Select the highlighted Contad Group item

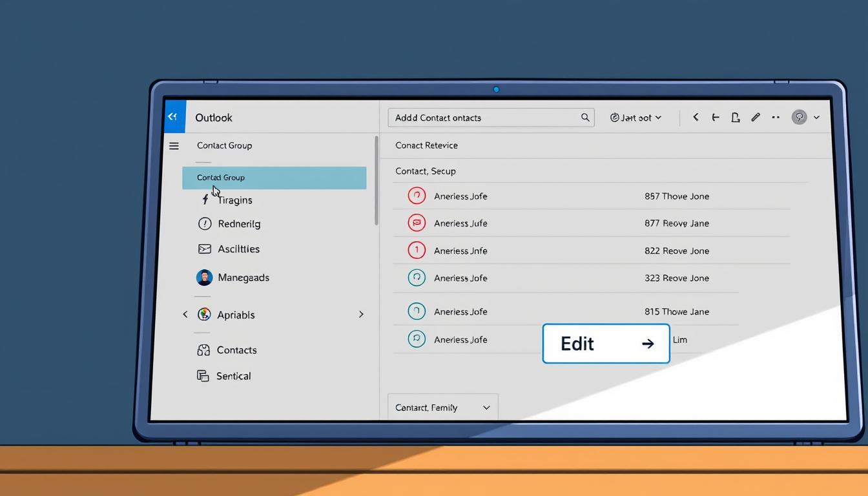274,178
